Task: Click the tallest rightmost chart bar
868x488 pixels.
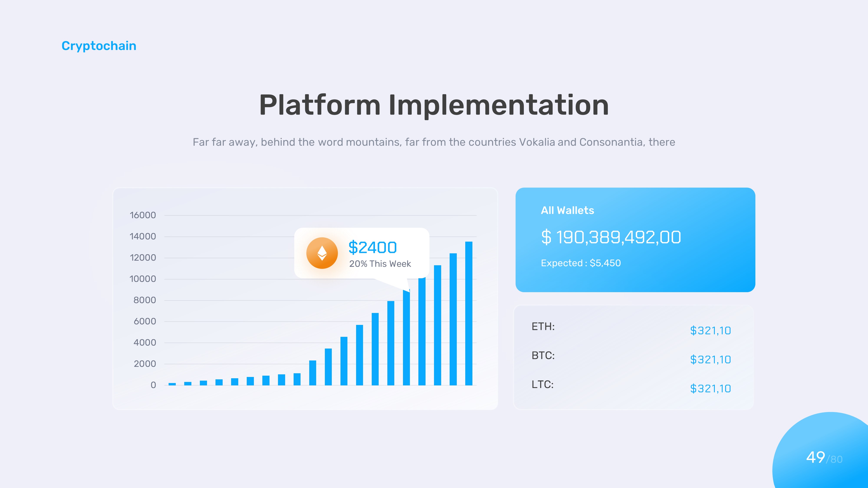Action: (468, 313)
